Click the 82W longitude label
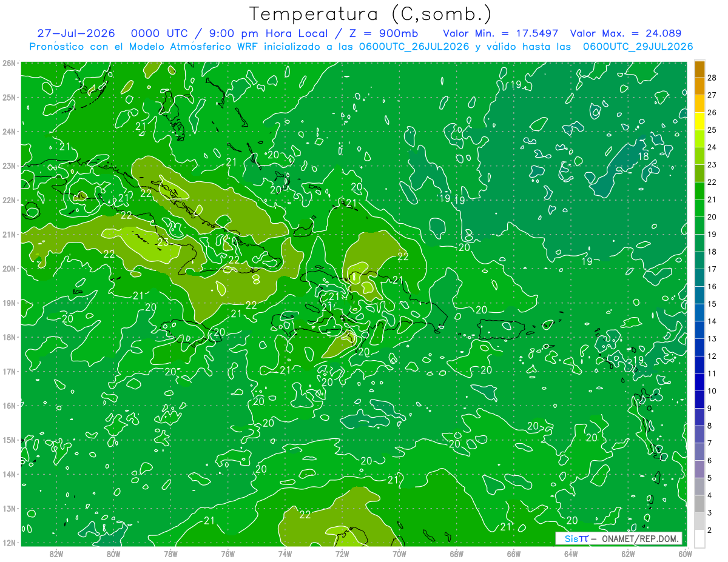The width and height of the screenshot is (728, 562). click(x=56, y=553)
